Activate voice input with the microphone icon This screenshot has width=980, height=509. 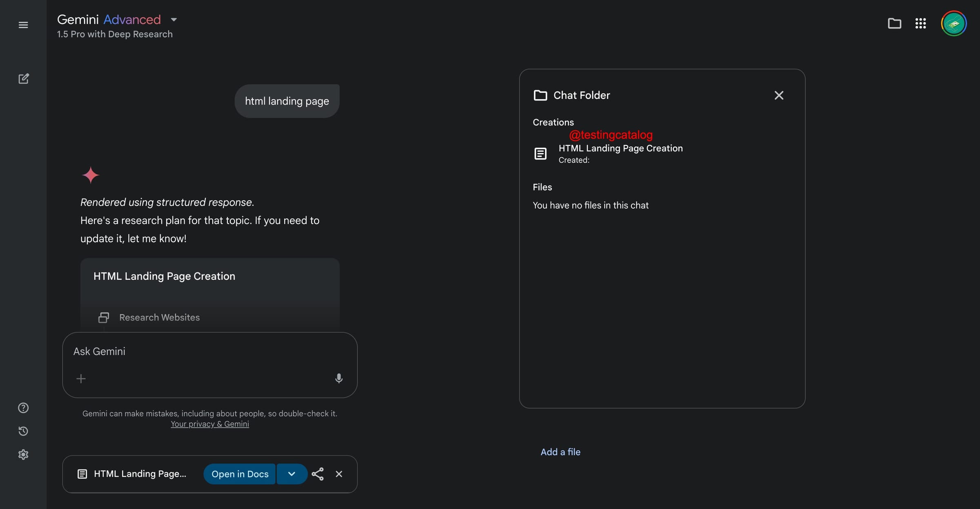point(339,378)
